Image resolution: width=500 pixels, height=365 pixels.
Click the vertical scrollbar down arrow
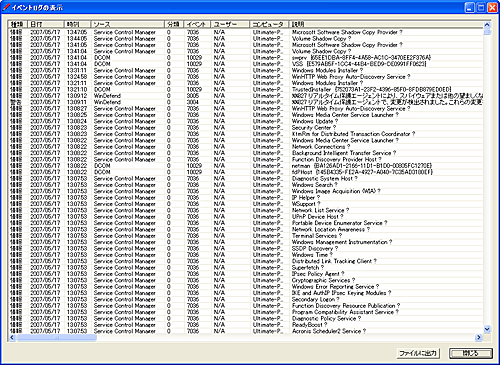(x=487, y=329)
